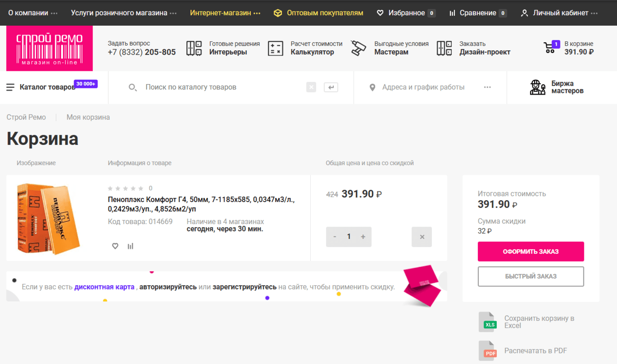
Task: Click the Оптовым покупателям box icon
Action: 278,13
